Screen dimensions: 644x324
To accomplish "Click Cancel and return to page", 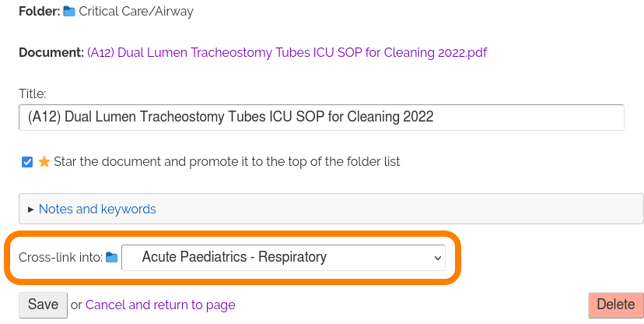I will [x=160, y=305].
